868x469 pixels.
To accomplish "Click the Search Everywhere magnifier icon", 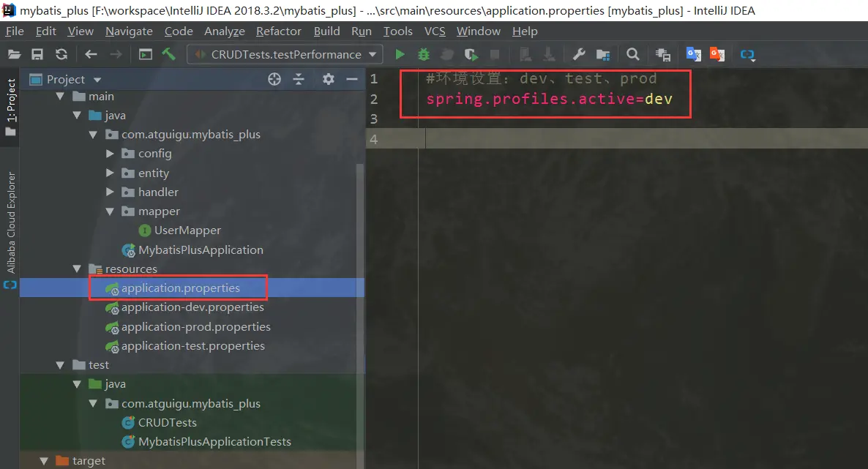I will click(633, 54).
